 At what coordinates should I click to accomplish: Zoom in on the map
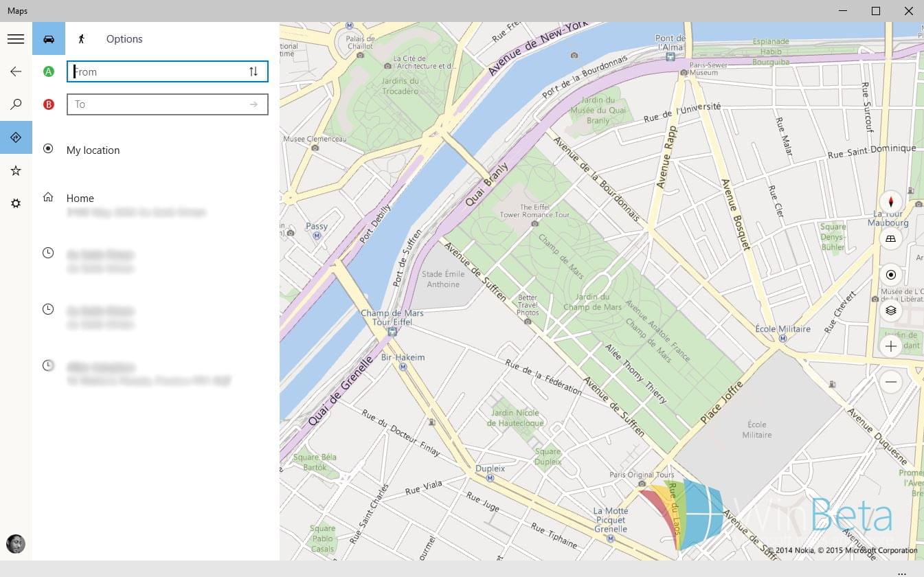(891, 346)
